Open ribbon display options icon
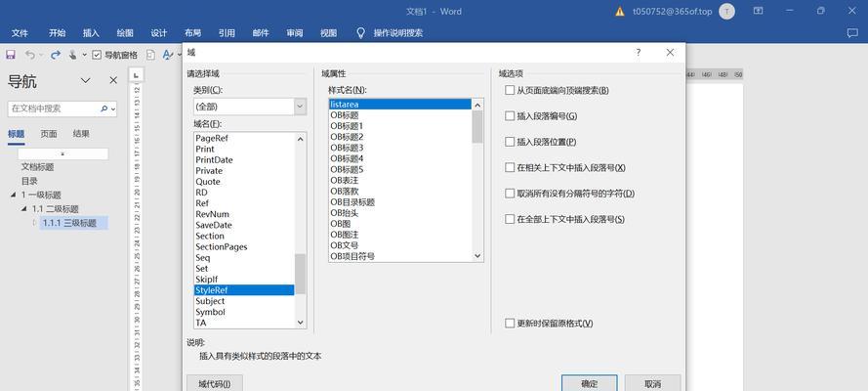The width and height of the screenshot is (868, 391). pos(759,11)
